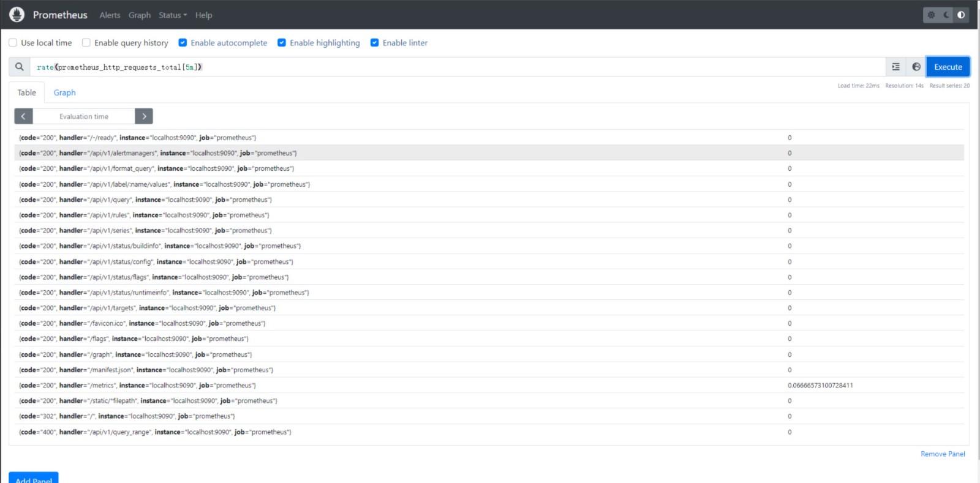Click the Resolution: 14s text

point(904,86)
